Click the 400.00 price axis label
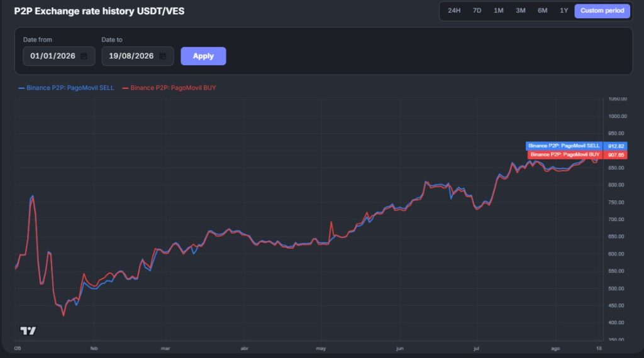 [x=616, y=323]
